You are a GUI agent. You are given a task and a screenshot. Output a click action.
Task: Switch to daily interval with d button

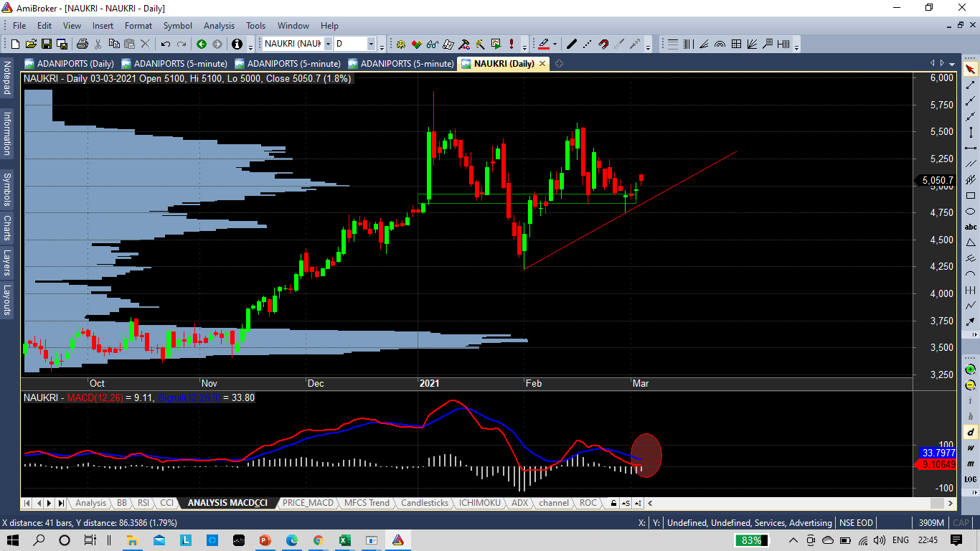pos(970,432)
